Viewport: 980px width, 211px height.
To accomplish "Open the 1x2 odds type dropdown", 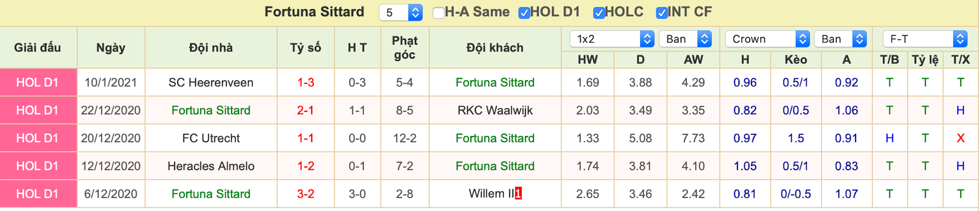I will 612,39.
